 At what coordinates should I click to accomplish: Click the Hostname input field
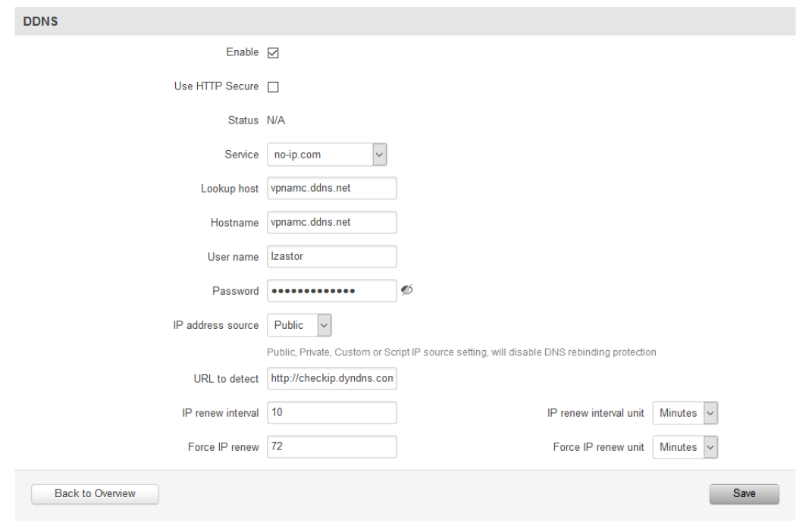pyautogui.click(x=332, y=223)
